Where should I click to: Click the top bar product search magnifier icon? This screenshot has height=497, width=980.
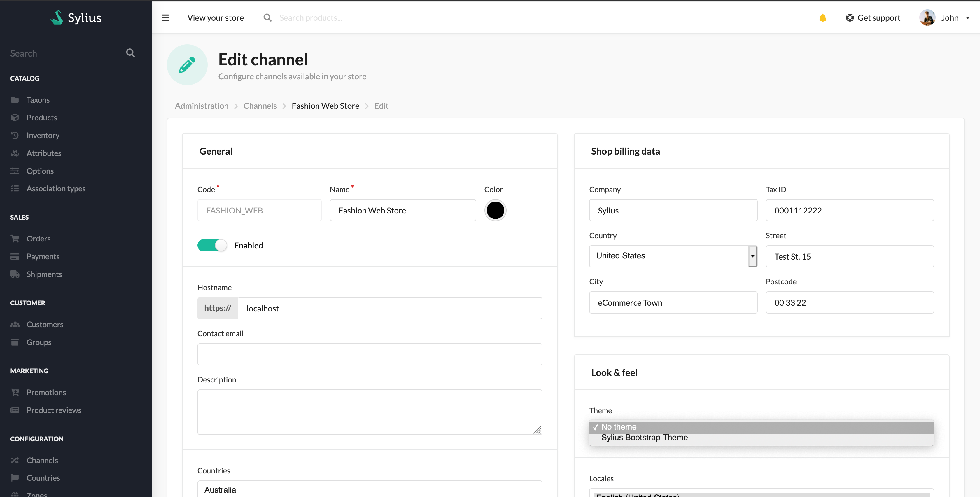click(267, 17)
